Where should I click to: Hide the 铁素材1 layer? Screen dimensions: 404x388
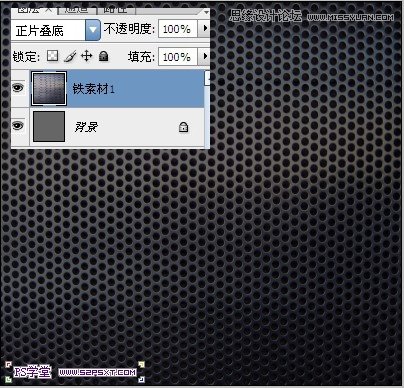coord(18,88)
